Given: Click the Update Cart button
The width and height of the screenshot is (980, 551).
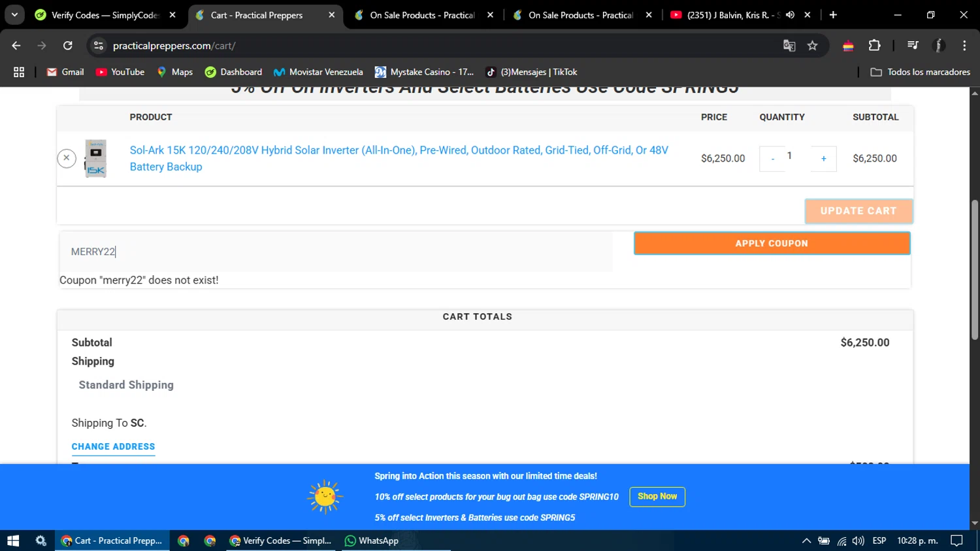Looking at the screenshot, I should tap(858, 211).
